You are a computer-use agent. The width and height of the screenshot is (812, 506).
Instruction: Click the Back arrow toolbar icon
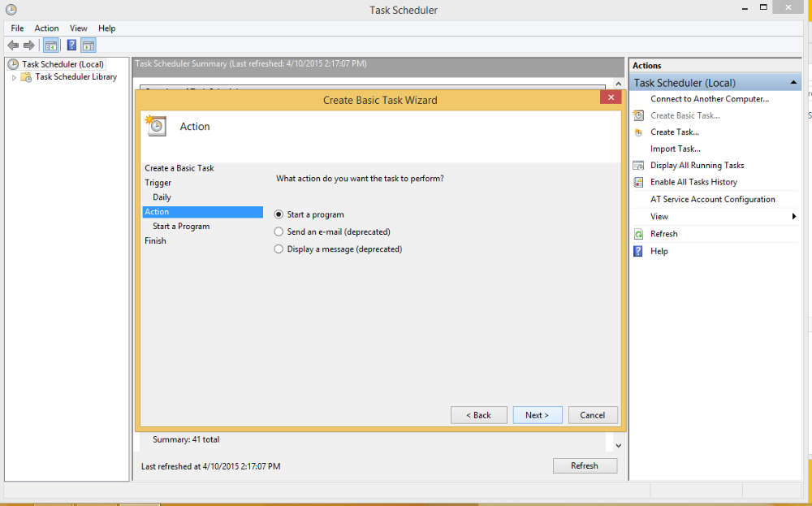14,45
